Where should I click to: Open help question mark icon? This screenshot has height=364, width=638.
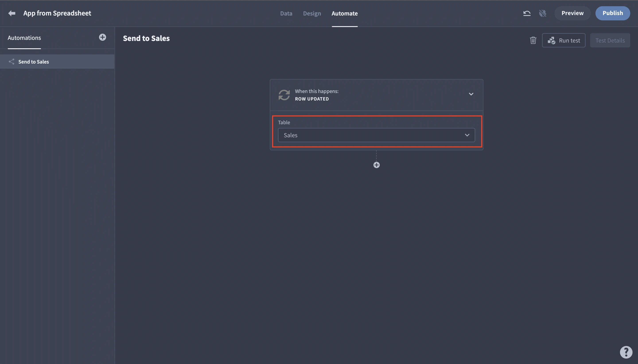point(626,352)
